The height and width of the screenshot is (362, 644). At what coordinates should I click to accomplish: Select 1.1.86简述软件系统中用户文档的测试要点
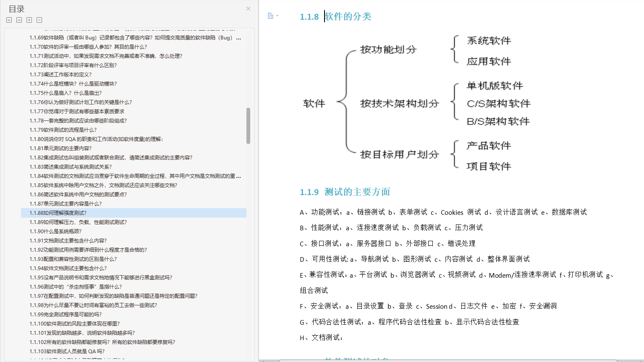(78, 195)
